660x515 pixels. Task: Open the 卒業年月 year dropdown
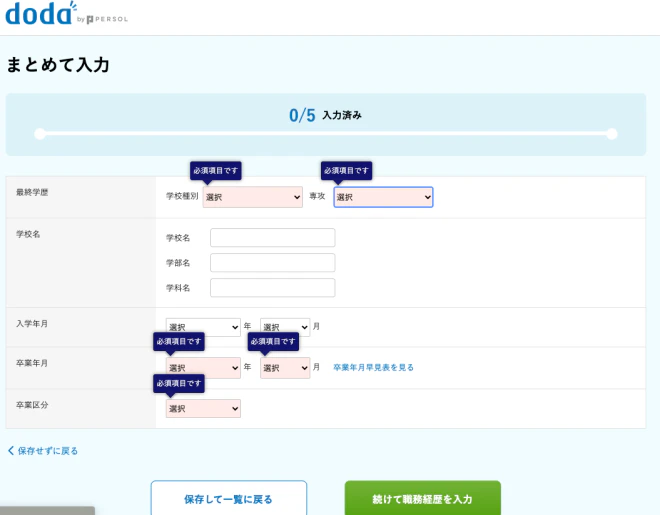[203, 368]
